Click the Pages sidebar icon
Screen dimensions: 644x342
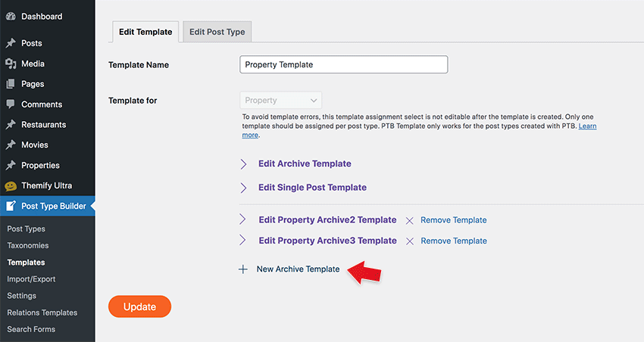11,84
